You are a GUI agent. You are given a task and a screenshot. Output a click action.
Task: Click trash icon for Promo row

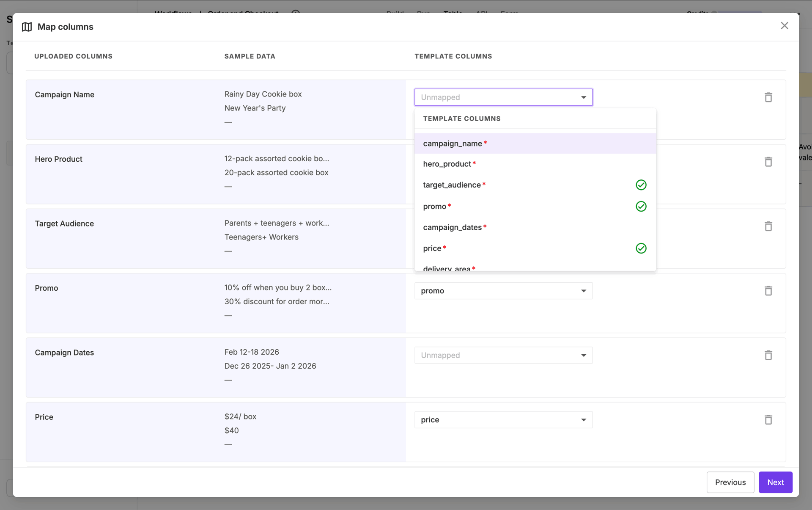click(768, 291)
